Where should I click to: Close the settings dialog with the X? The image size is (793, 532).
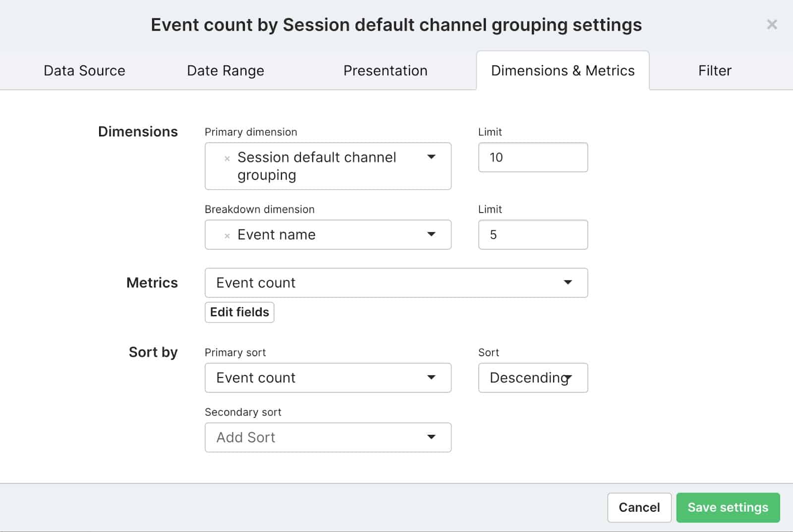point(772,24)
